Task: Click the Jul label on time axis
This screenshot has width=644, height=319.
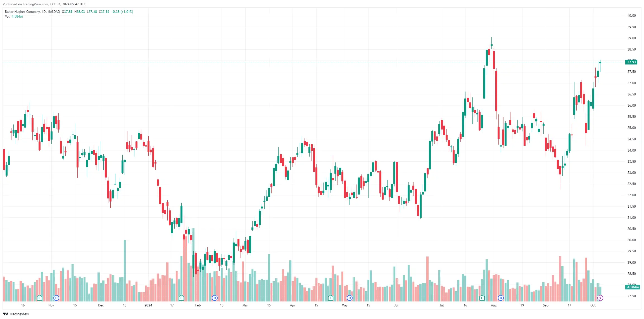Action: (x=441, y=305)
